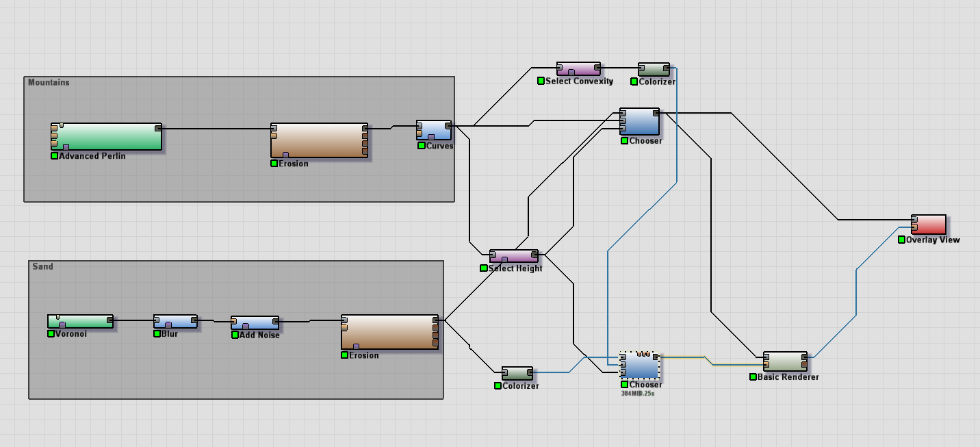Click the Add Noise label text

click(259, 335)
